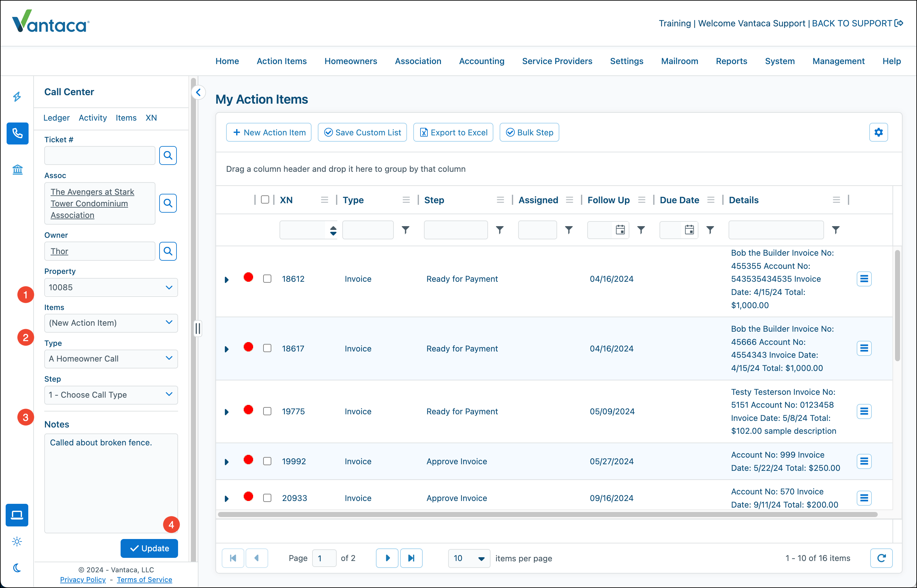Click the panel splitter handle

[x=198, y=328]
